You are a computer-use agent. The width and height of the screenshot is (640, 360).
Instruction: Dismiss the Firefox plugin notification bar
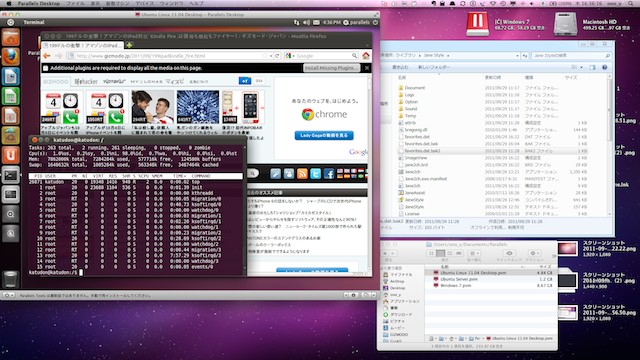pos(367,68)
